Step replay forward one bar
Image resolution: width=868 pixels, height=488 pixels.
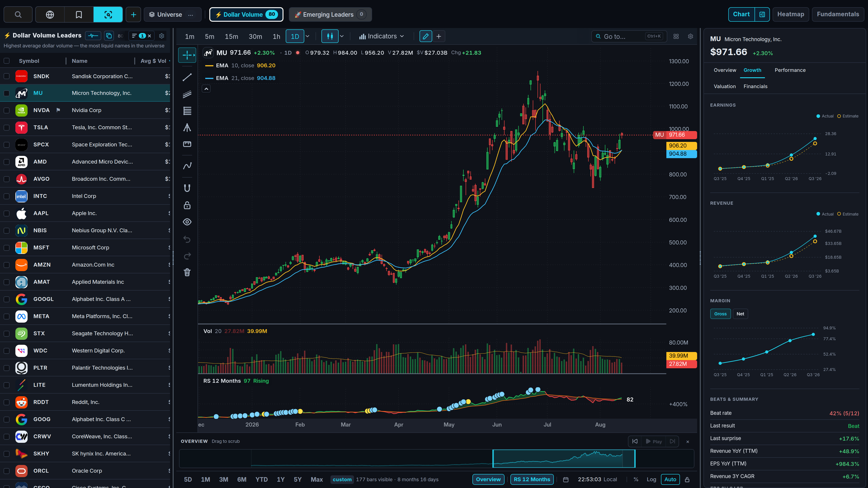click(x=672, y=441)
